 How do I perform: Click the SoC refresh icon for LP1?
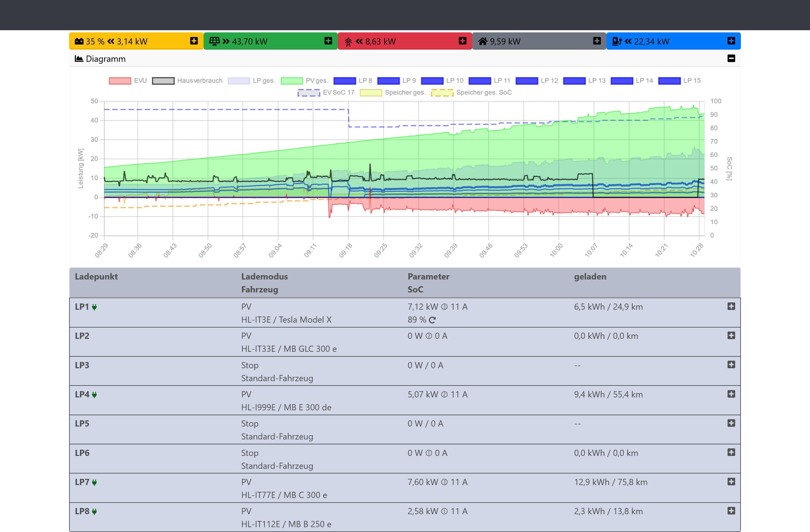click(x=432, y=320)
